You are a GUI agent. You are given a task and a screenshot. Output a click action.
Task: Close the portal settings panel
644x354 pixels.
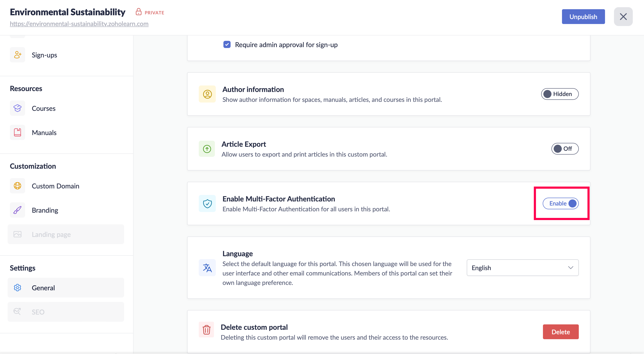(623, 17)
